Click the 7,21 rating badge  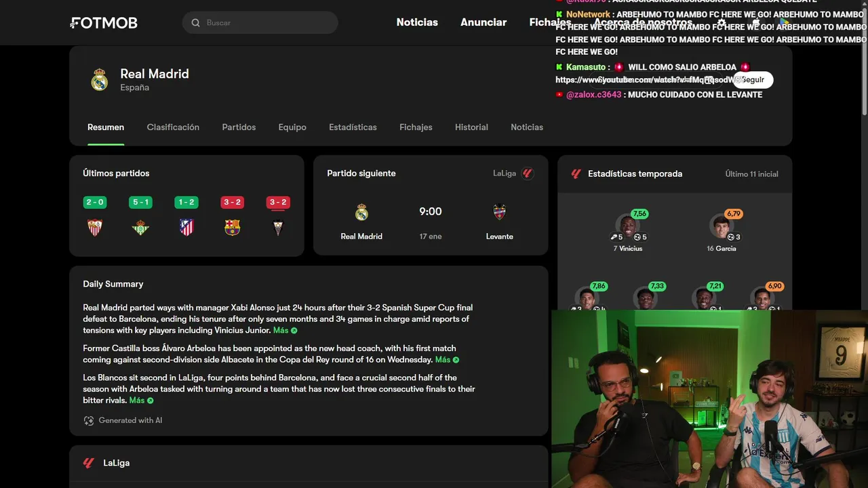pyautogui.click(x=715, y=286)
